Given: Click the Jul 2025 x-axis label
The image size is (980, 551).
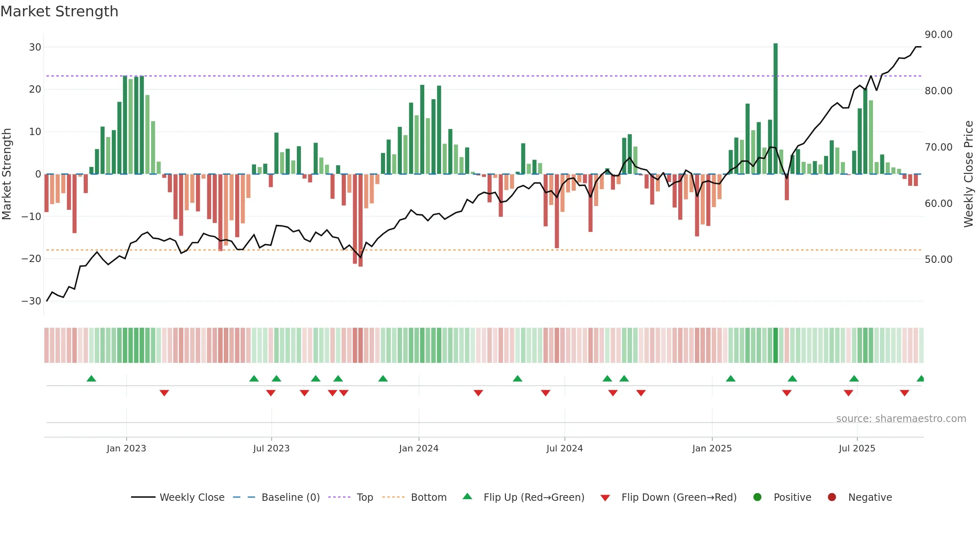Looking at the screenshot, I should (857, 448).
